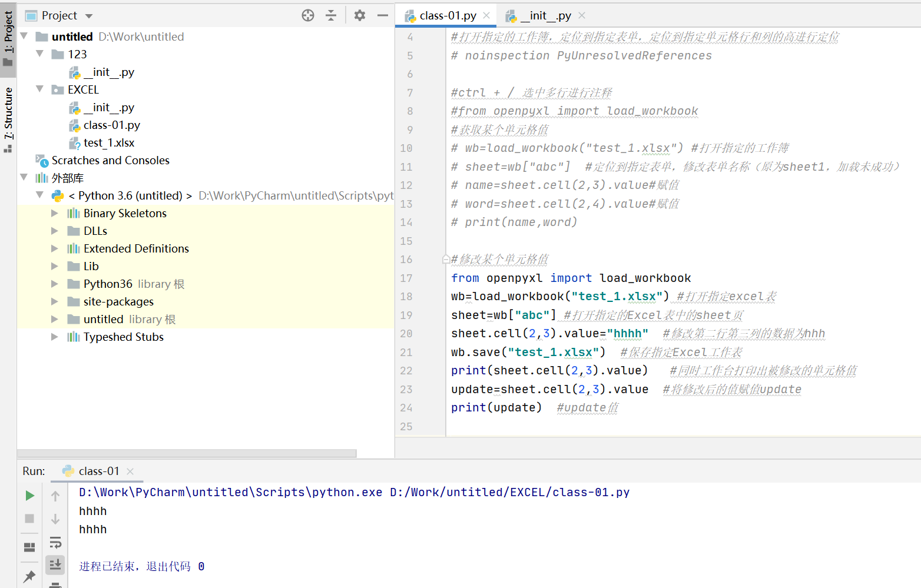Open the 1: Project side tool window tab
The width and height of the screenshot is (921, 588).
8,39
